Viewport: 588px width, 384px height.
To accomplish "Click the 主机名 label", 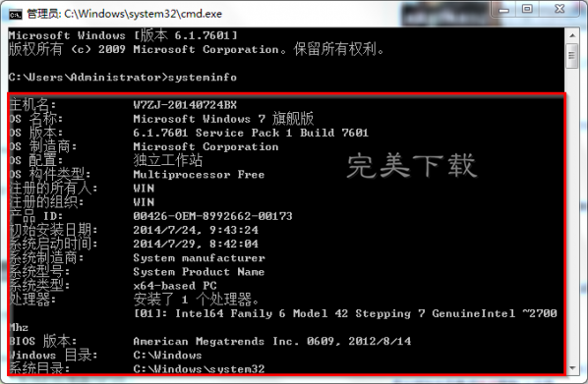I will 32,105.
